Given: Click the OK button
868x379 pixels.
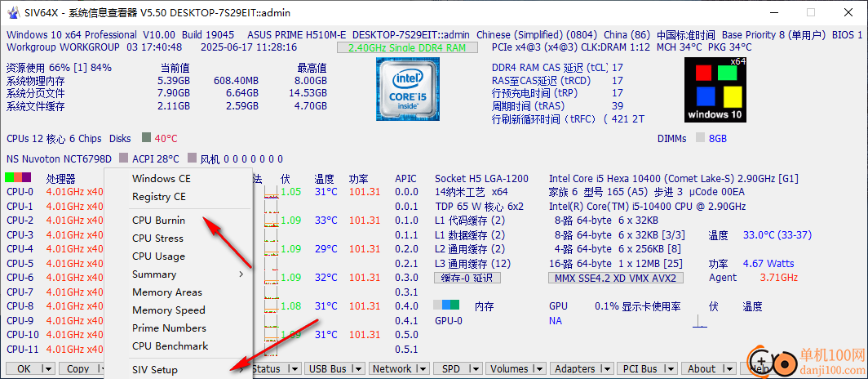Looking at the screenshot, I should click(24, 369).
